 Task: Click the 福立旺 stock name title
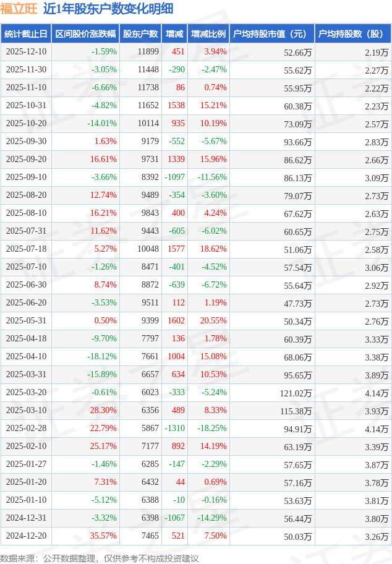(x=19, y=9)
